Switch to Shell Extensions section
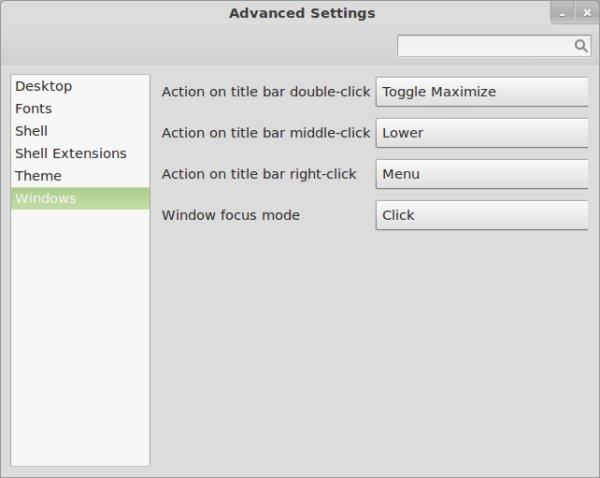This screenshot has height=478, width=600. [71, 153]
